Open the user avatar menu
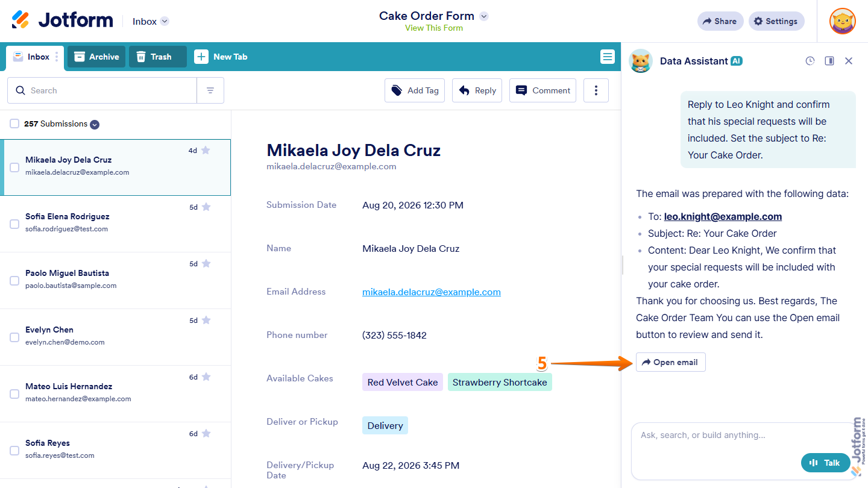The width and height of the screenshot is (868, 488). point(842,21)
